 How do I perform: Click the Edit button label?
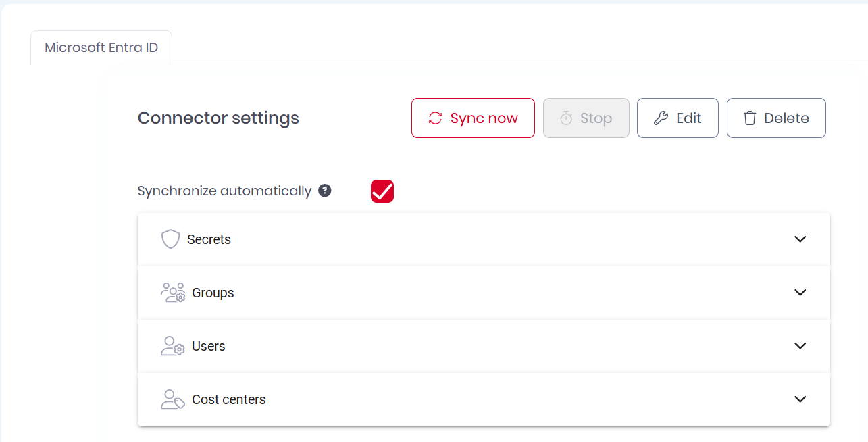[688, 118]
